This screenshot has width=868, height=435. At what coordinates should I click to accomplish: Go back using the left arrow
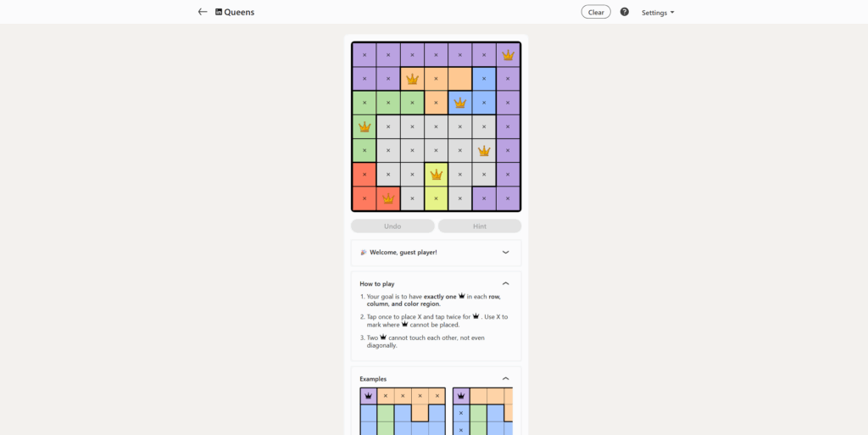tap(203, 12)
